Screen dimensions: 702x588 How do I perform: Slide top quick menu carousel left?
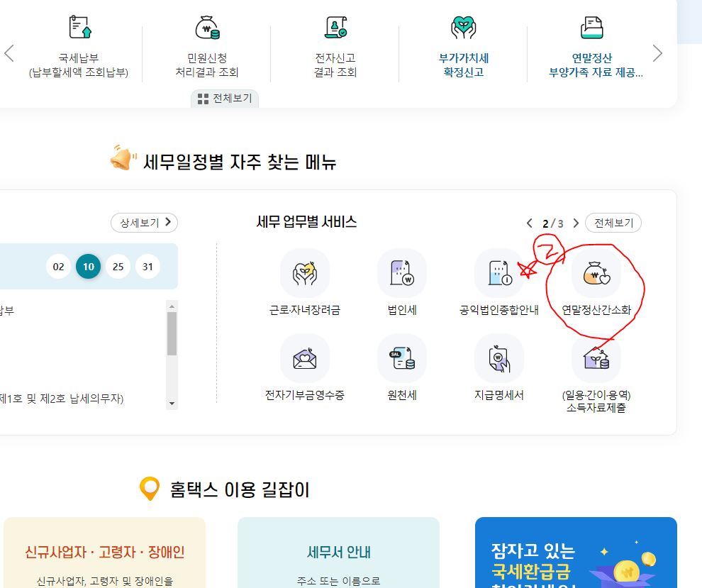9,53
